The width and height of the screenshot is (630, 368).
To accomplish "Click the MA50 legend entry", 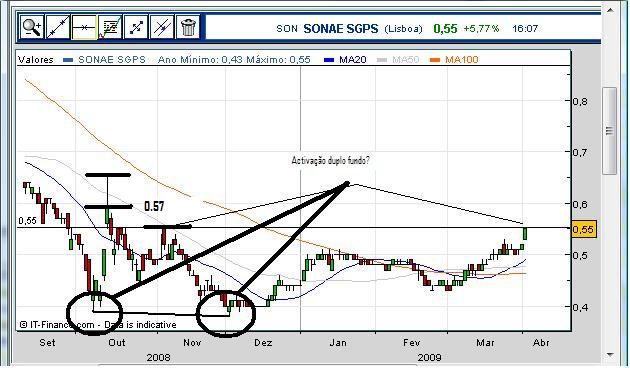I will click(x=398, y=60).
